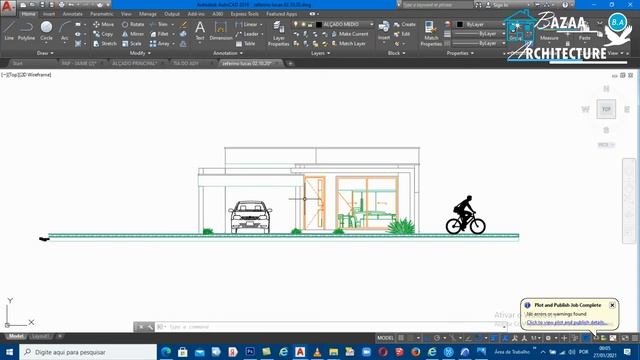Open Layer Properties manager

278,33
